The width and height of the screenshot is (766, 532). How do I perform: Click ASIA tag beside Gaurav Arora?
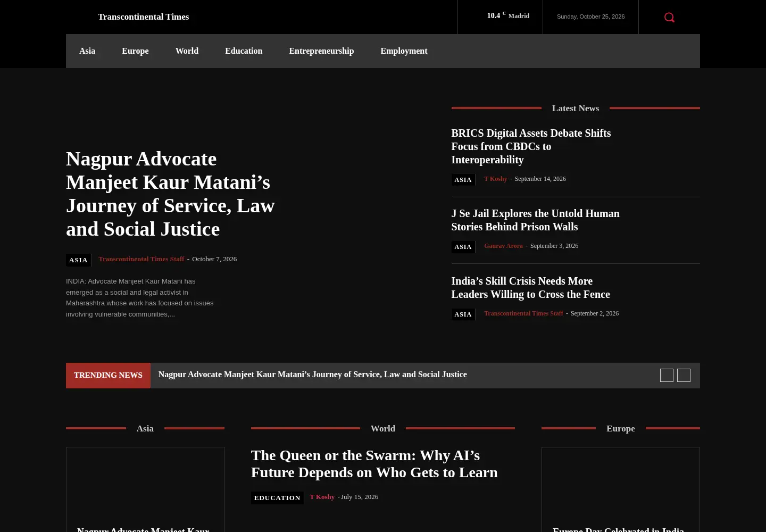click(463, 247)
